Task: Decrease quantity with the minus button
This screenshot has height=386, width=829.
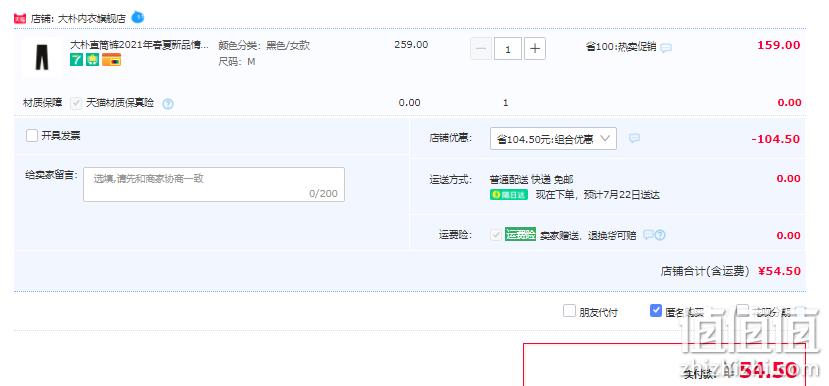Action: pos(481,49)
